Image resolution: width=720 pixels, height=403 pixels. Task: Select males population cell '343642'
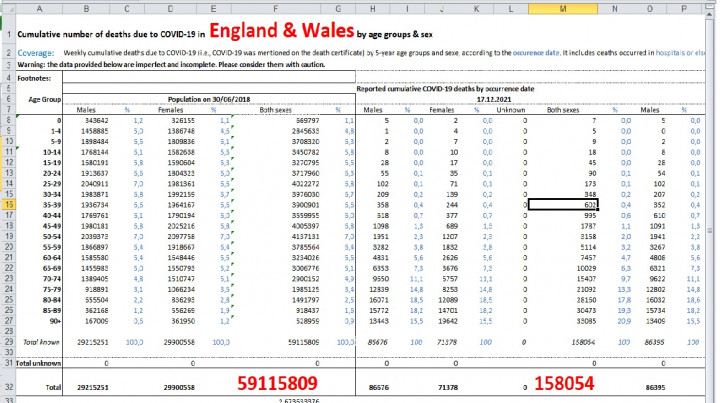pos(86,120)
